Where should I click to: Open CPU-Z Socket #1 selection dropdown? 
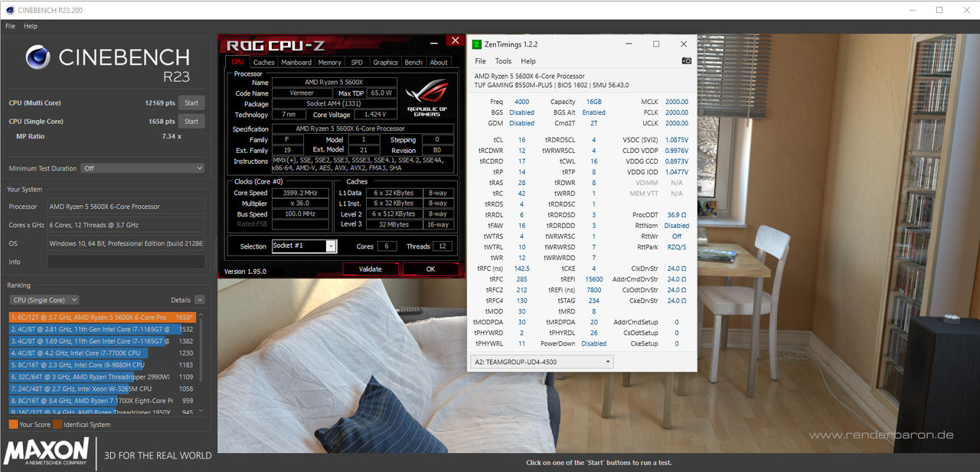pos(304,246)
